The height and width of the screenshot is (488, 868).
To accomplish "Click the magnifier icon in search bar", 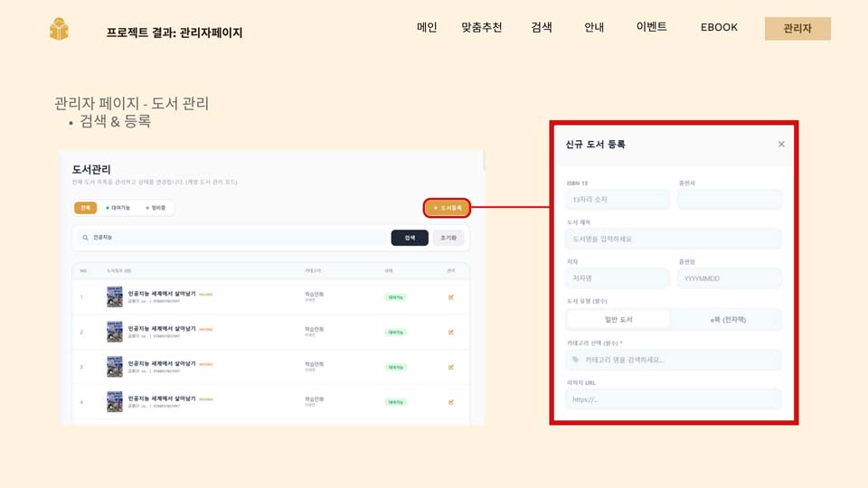I will pyautogui.click(x=86, y=238).
